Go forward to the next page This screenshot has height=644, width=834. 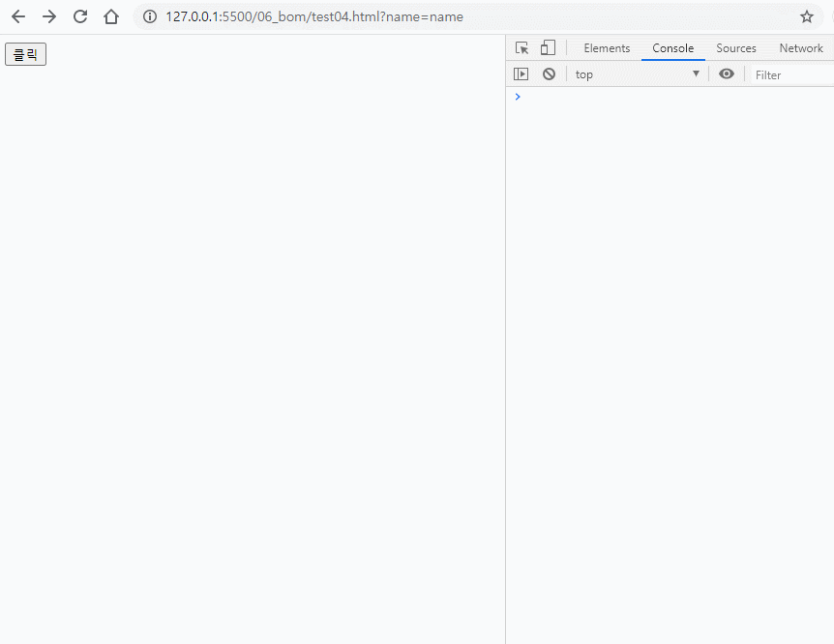point(49,17)
